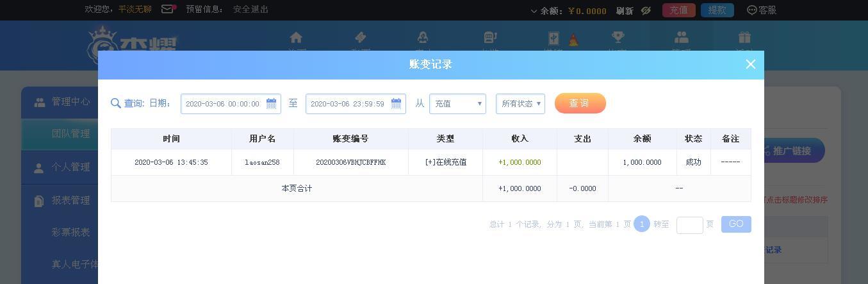Screen dimensions: 868x284
Task: Select 团队管理 in the sidebar
Action: pos(71,134)
